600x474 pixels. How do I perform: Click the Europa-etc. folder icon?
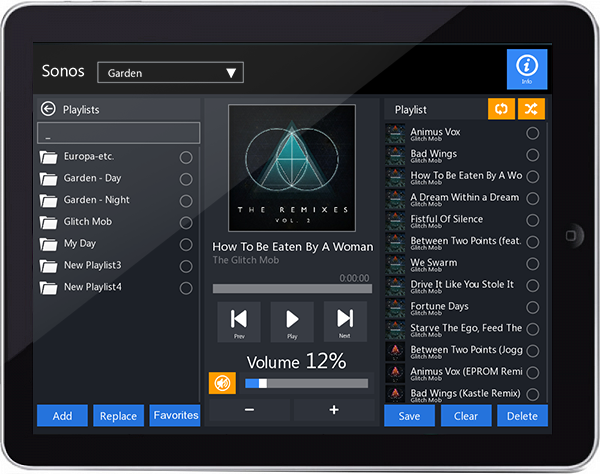(48, 157)
